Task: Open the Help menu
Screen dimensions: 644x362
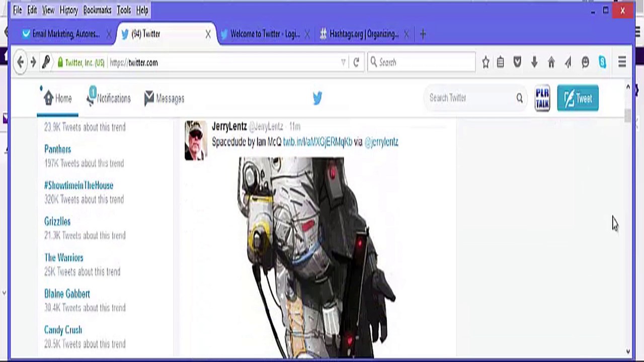Action: pyautogui.click(x=142, y=10)
